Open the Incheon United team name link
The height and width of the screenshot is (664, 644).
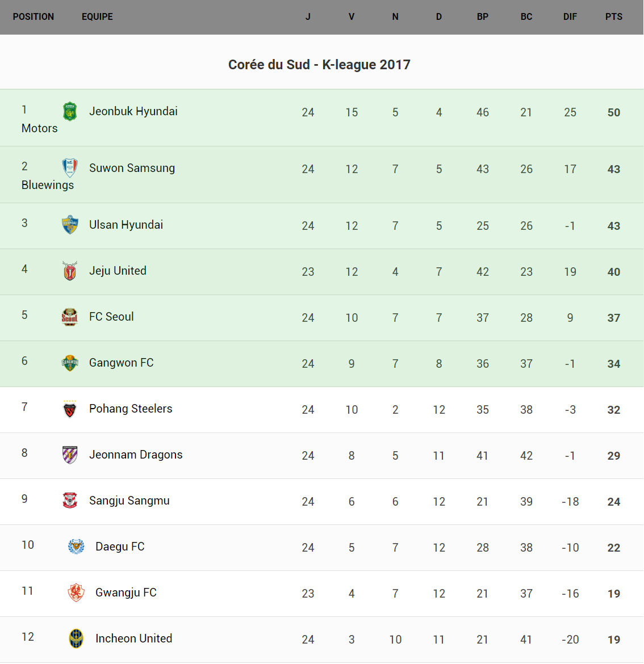(x=134, y=638)
